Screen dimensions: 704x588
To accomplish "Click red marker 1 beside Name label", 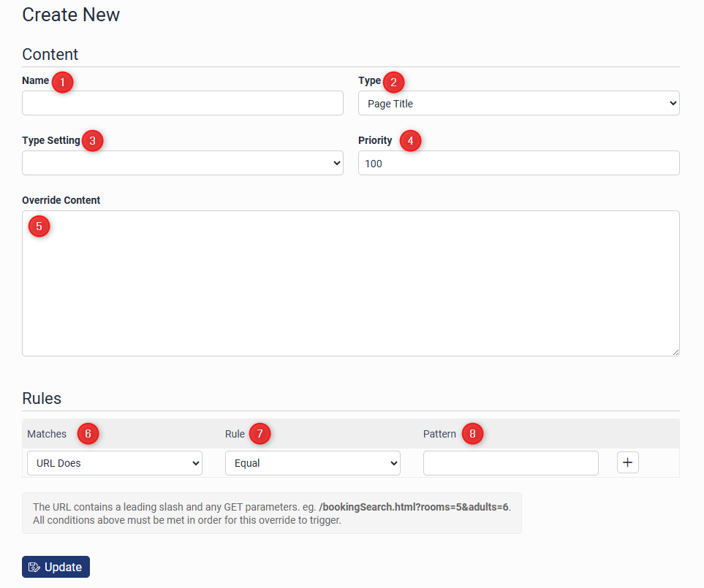I will click(62, 83).
